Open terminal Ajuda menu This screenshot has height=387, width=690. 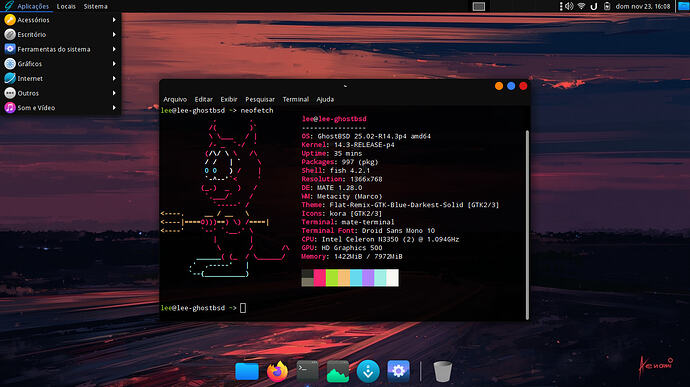tap(325, 100)
